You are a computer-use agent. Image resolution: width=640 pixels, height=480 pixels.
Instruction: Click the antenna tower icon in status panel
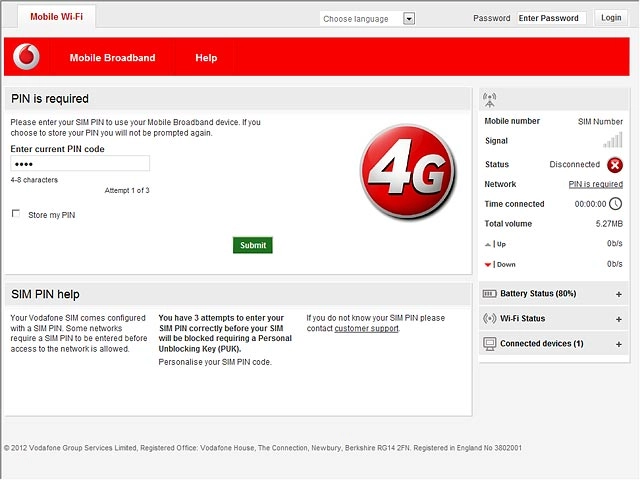tap(489, 100)
